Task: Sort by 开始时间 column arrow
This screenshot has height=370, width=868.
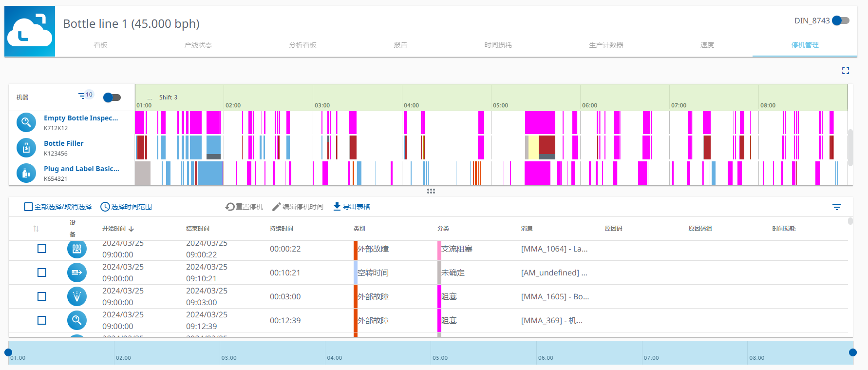Action: 132,229
